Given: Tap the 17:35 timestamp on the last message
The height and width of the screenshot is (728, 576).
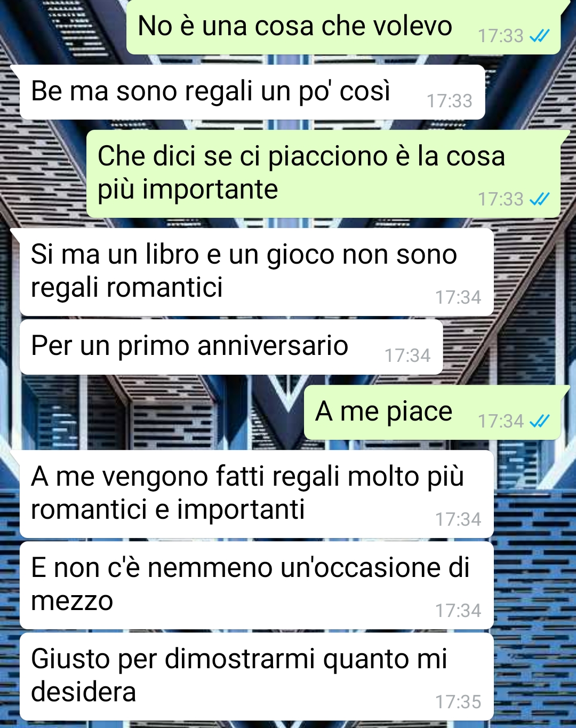Looking at the screenshot, I should (x=458, y=702).
